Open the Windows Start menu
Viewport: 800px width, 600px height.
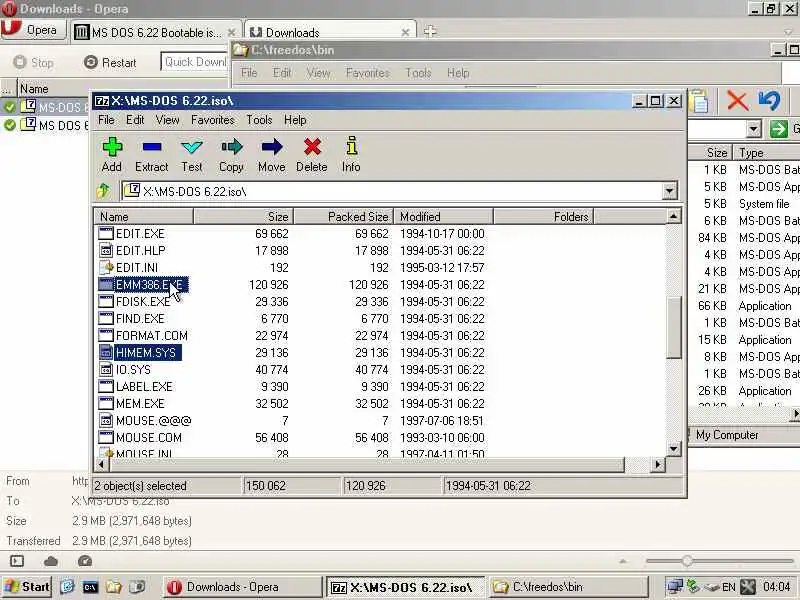click(27, 587)
